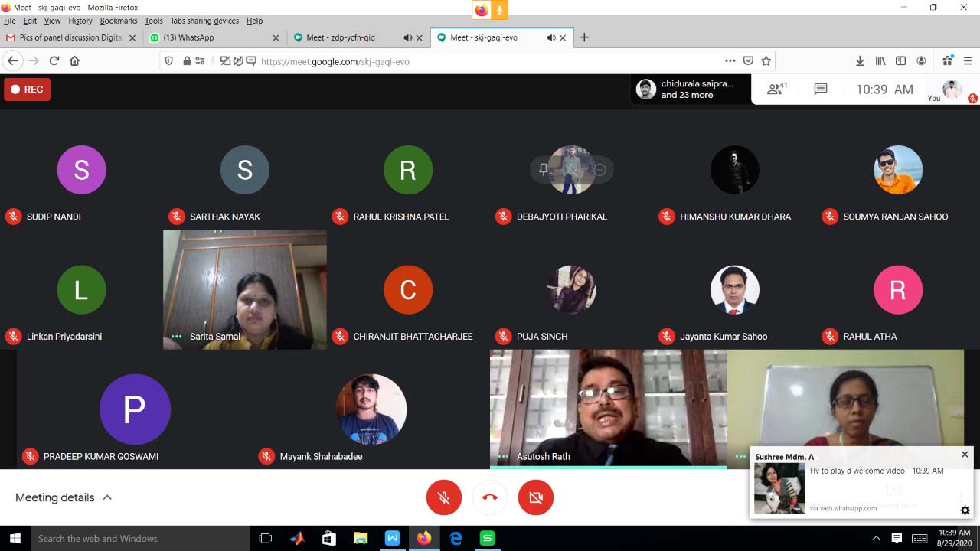Open Firefox downloads arrow icon
980x551 pixels.
pyautogui.click(x=860, y=61)
